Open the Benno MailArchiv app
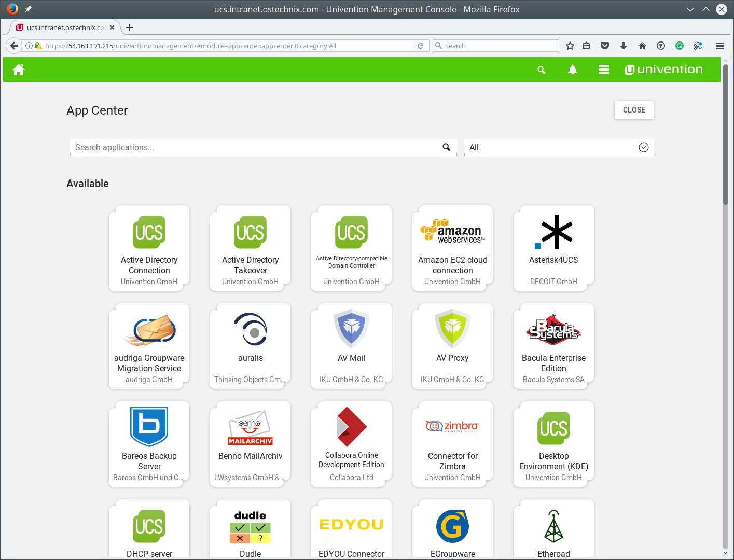Image resolution: width=734 pixels, height=560 pixels. (x=250, y=444)
